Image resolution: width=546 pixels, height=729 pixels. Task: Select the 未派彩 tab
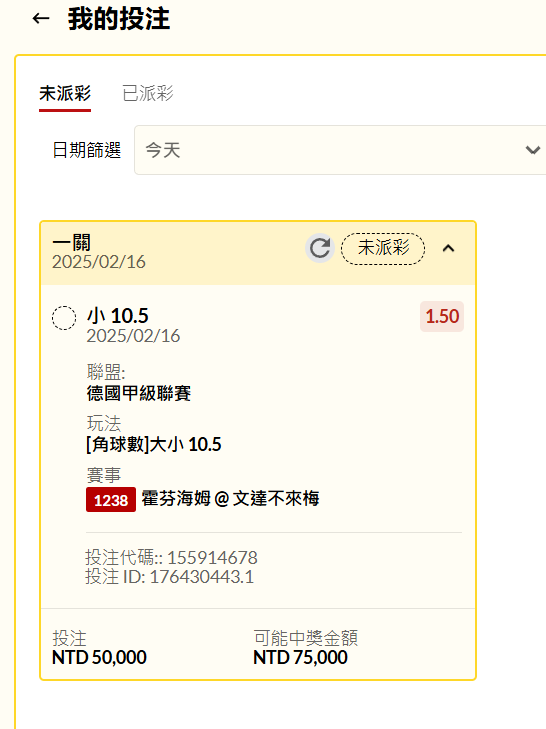(65, 93)
